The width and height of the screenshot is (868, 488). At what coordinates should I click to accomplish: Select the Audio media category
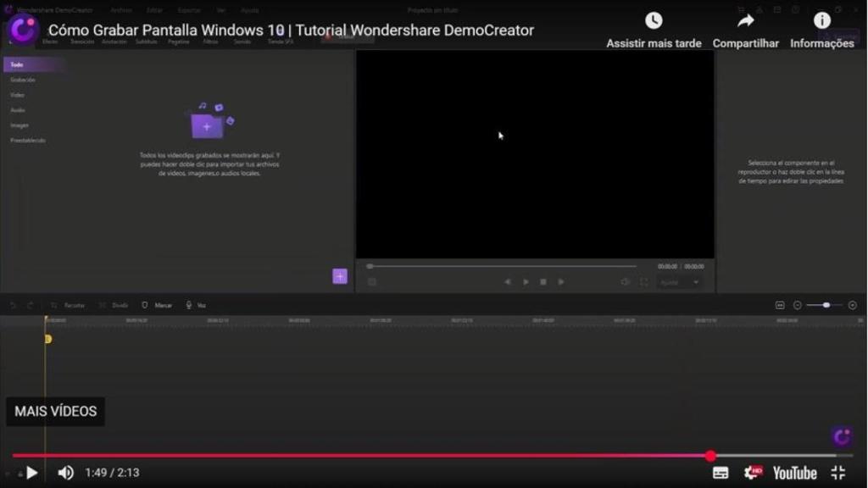17,110
